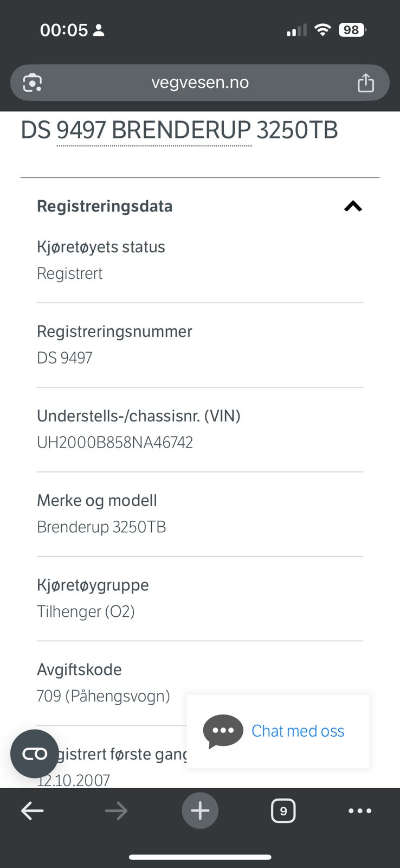The width and height of the screenshot is (400, 868).
Task: Tap the VIN number UH2000B858NA46742
Action: (x=115, y=443)
